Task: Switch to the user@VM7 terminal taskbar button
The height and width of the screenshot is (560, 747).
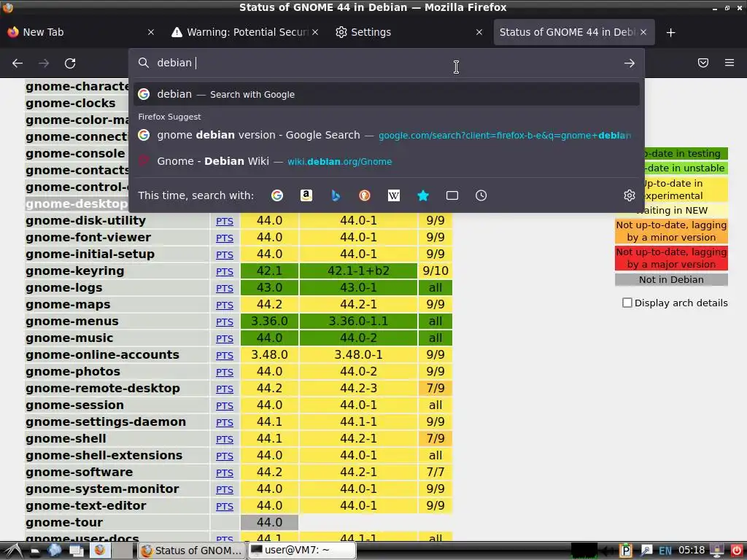Action: tap(301, 551)
